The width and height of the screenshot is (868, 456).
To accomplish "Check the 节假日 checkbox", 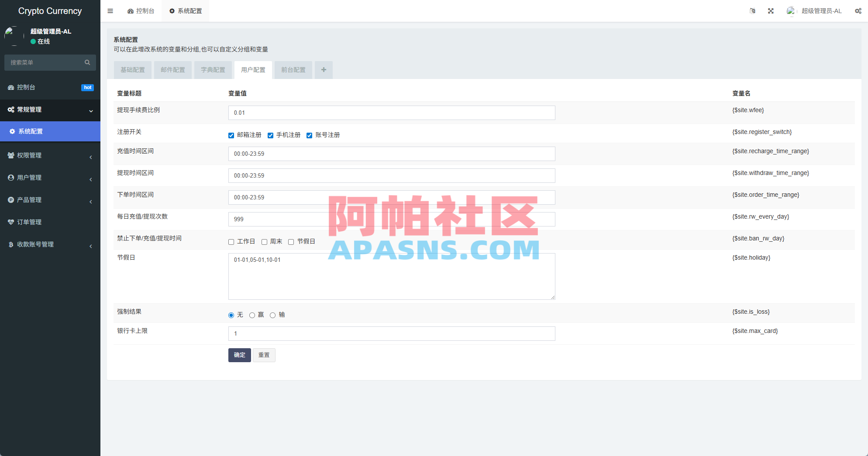I will [291, 242].
